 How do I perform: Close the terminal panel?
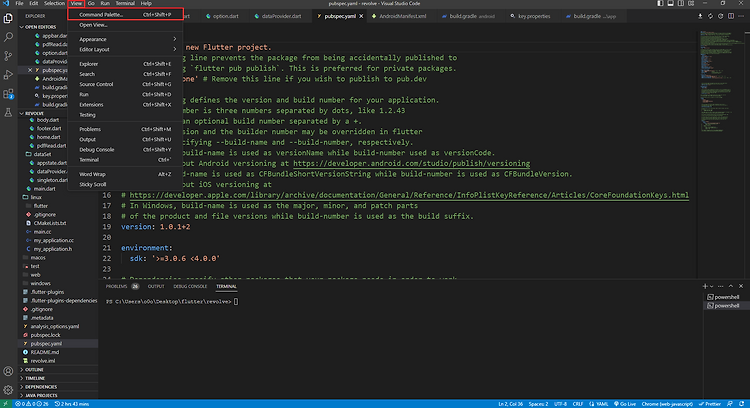[741, 286]
